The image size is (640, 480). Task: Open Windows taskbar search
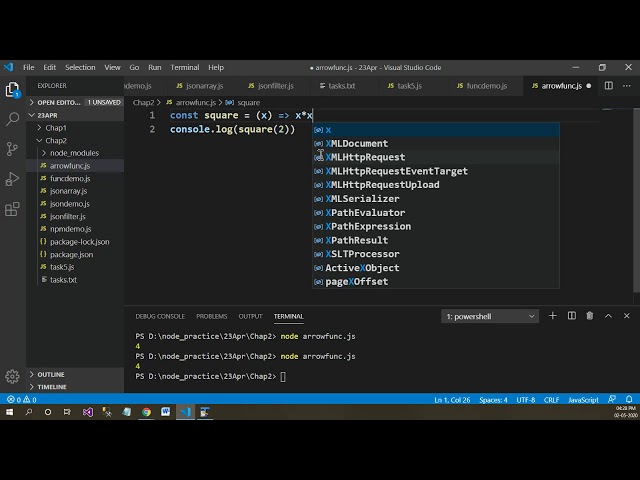(29, 412)
